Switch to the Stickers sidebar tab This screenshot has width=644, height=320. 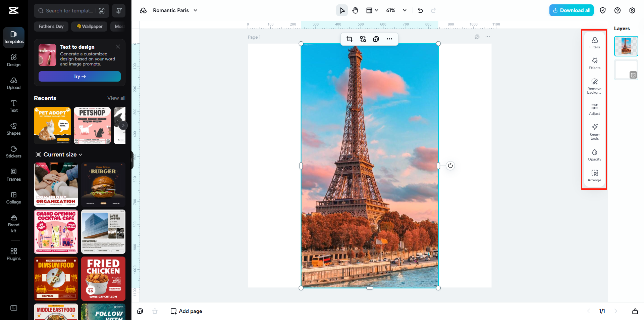(14, 152)
